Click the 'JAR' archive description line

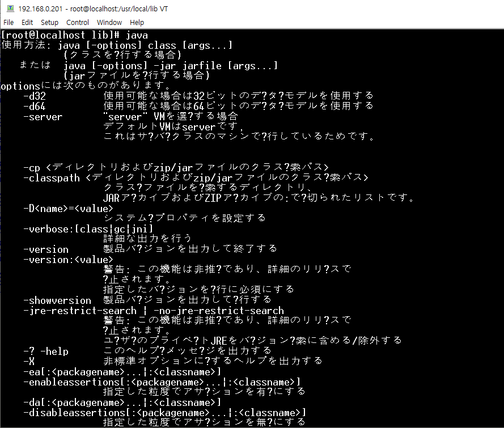click(x=259, y=198)
